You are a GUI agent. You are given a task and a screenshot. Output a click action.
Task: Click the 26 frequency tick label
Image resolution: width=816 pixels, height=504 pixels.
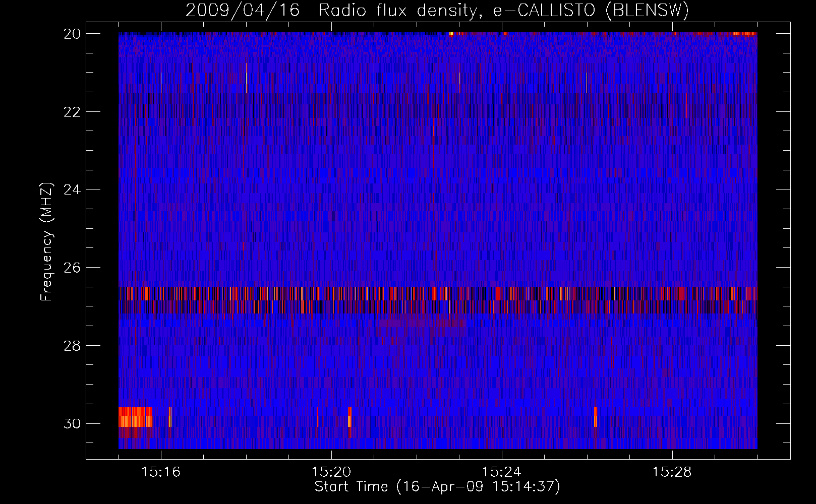pos(72,268)
